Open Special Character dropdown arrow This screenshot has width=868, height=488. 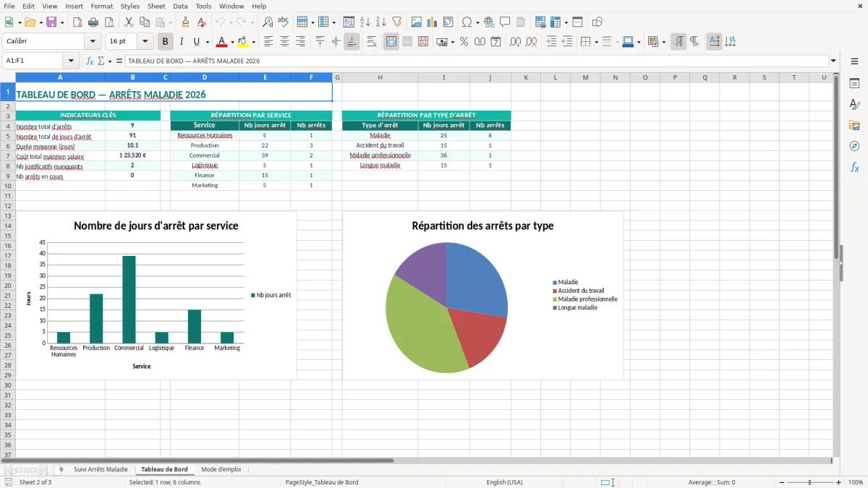(477, 22)
